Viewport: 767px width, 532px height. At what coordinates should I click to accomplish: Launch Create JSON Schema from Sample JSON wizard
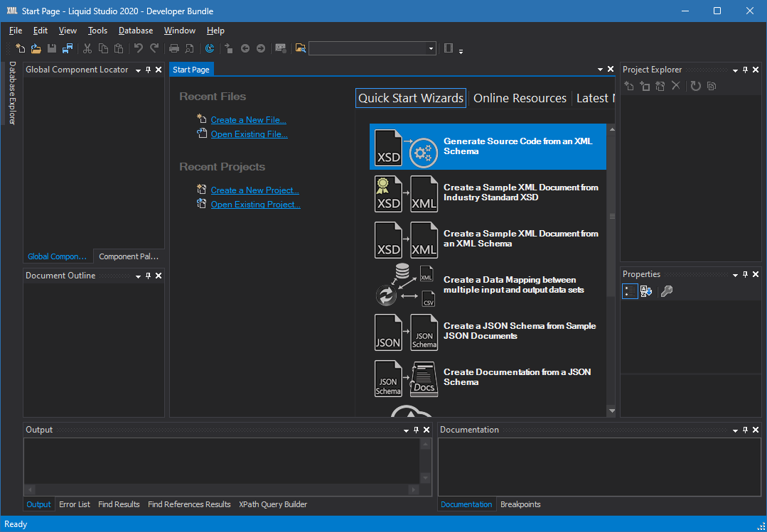coord(488,331)
